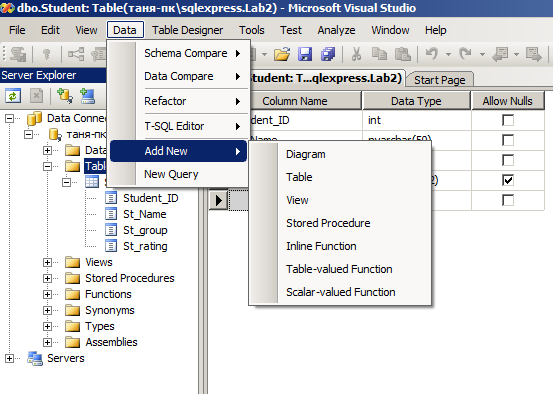Image resolution: width=553 pixels, height=394 pixels.
Task: Open the Schema Compare submenu
Action: [x=178, y=54]
